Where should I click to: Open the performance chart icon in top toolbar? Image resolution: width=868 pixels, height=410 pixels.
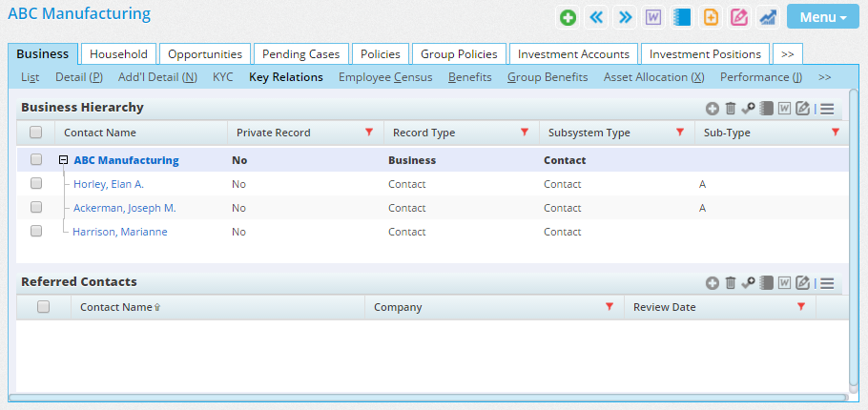(x=767, y=17)
